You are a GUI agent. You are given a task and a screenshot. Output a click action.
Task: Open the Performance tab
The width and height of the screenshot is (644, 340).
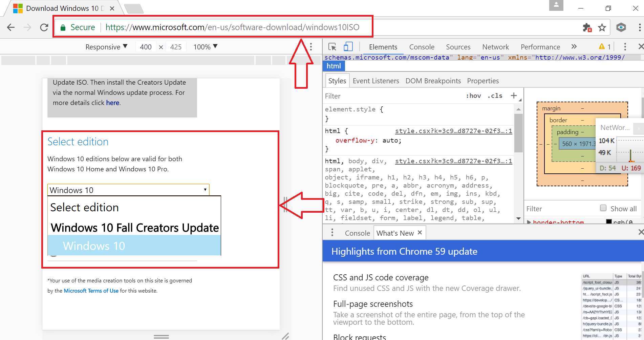click(540, 47)
